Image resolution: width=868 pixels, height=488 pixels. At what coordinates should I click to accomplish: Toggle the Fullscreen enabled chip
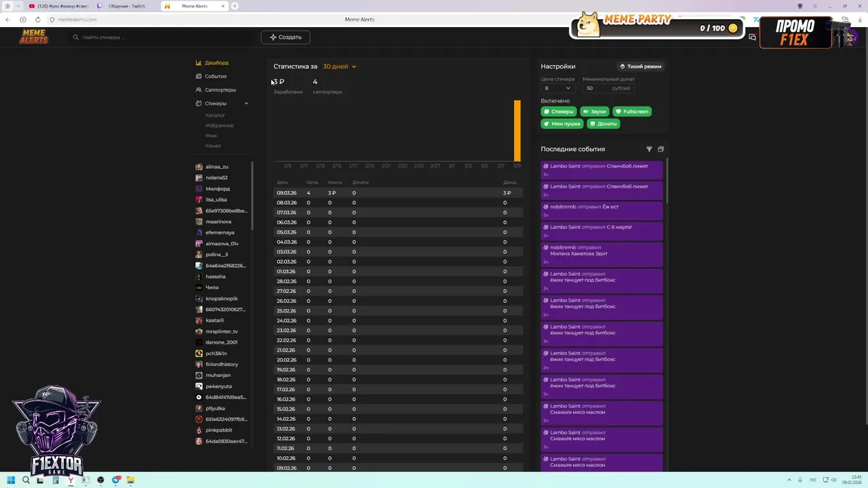[x=632, y=111]
